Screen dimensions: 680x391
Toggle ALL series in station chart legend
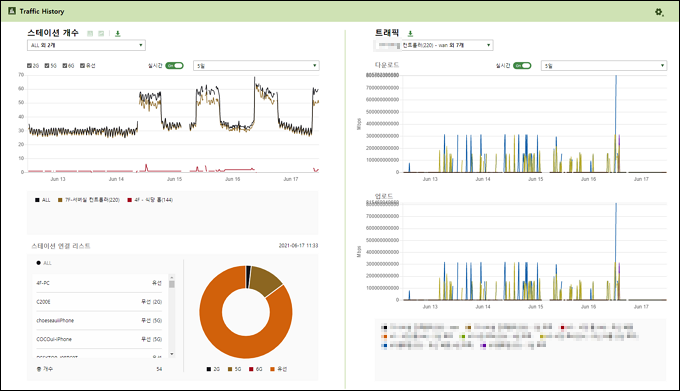pyautogui.click(x=43, y=200)
